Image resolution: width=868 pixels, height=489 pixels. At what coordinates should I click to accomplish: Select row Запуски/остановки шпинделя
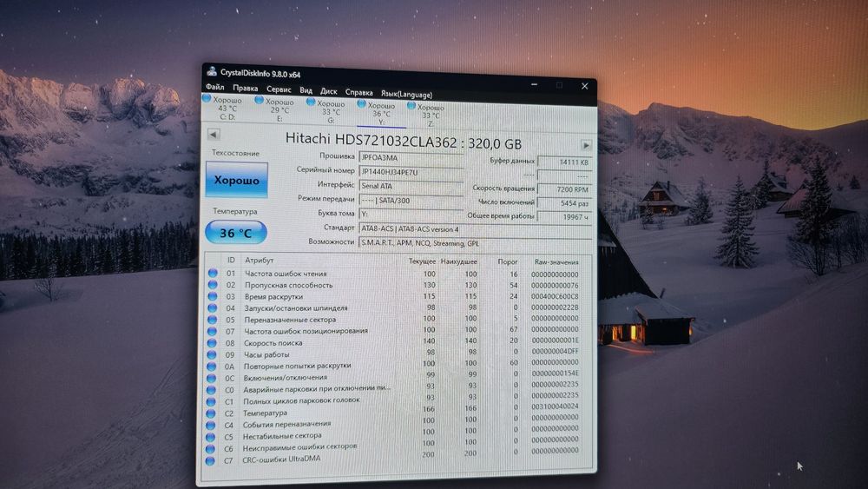[x=392, y=308]
